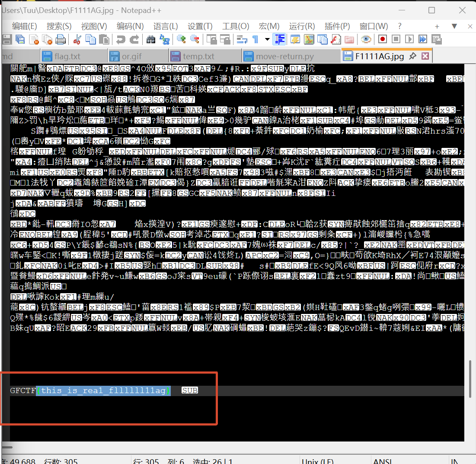Viewport: 476px width, 464px height.
Task: Pin the F1111AG.jpg tab
Action: point(412,56)
